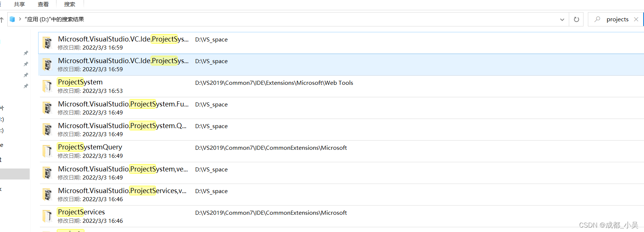
Task: Click icon of highlighted Microsoft.VisualStudio.VC.Ide.ProjectSys result
Action: [47, 65]
